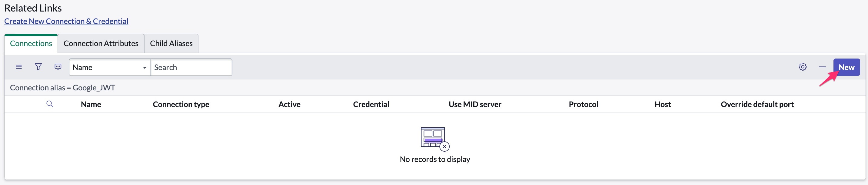Image resolution: width=868 pixels, height=185 pixels.
Task: Open the list personalization gear icon
Action: click(803, 67)
